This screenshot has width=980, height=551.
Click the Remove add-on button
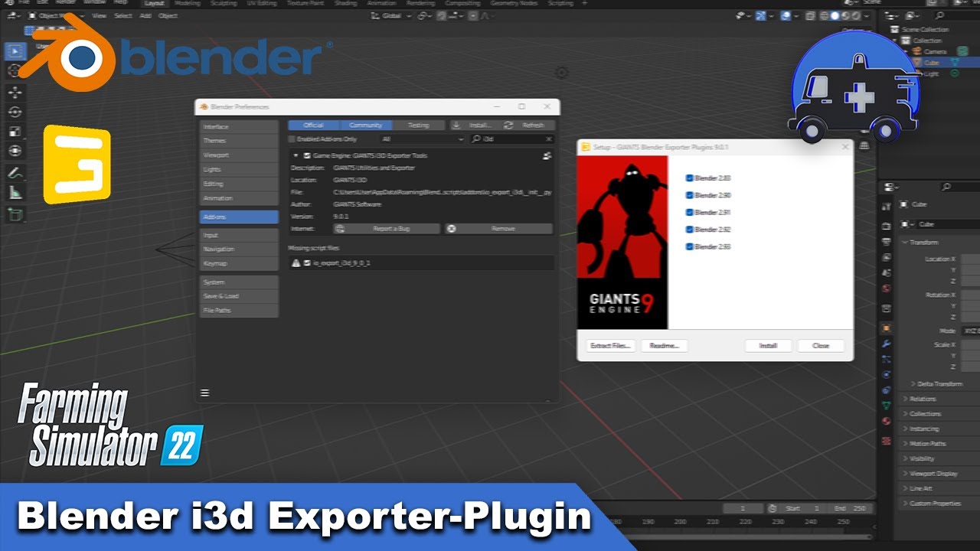(x=498, y=228)
